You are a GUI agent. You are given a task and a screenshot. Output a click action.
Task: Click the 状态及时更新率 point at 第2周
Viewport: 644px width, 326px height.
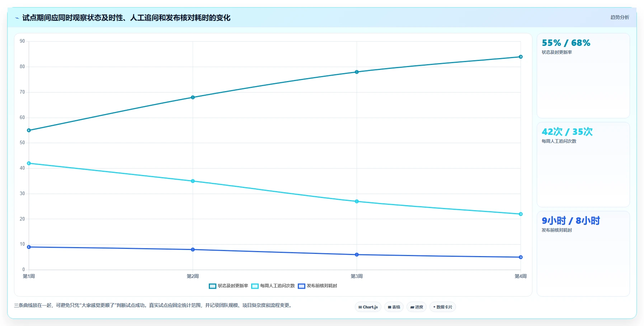pyautogui.click(x=193, y=98)
